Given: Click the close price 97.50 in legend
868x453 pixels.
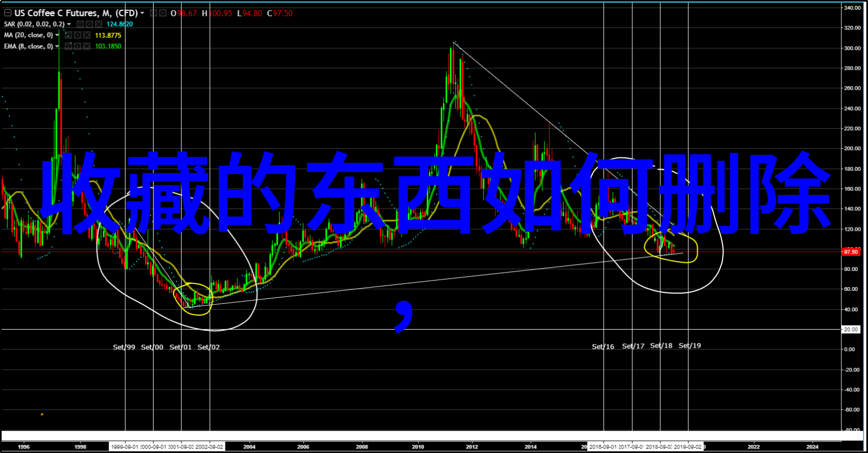Looking at the screenshot, I should point(283,13).
